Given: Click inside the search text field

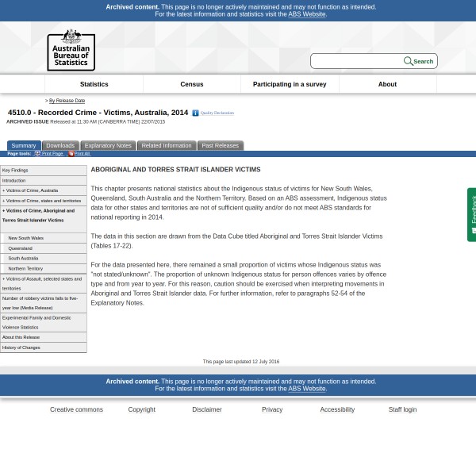Looking at the screenshot, I should click(x=356, y=61).
